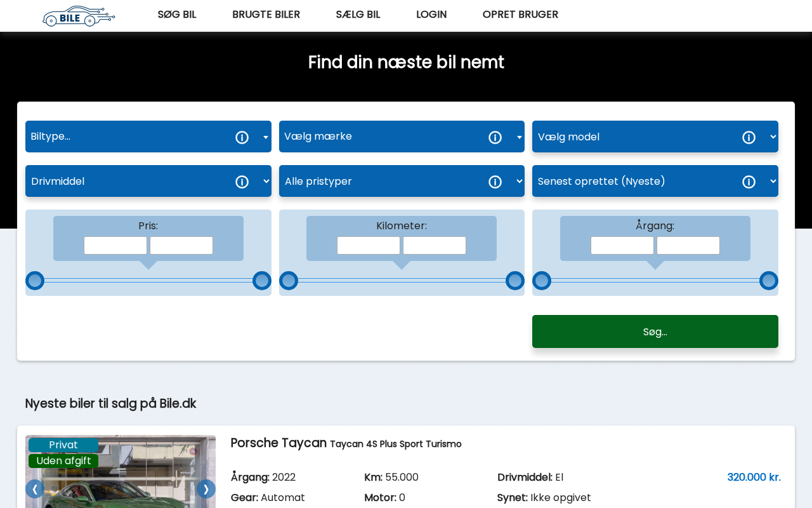Show info for Vælg mærke dropdown
812x508 pixels.
click(495, 137)
